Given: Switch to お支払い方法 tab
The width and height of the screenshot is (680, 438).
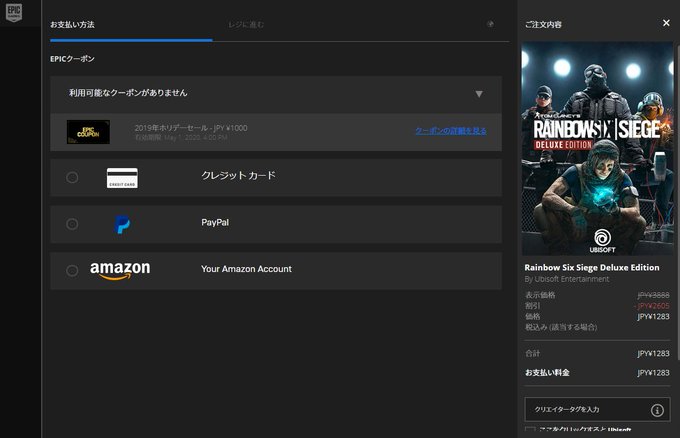Looking at the screenshot, I should coord(72,25).
